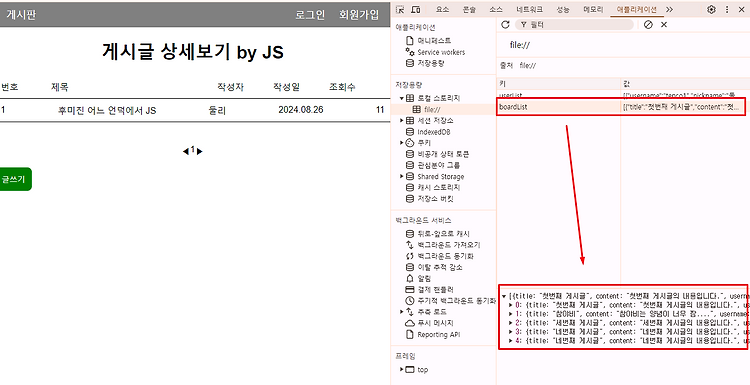Click the 키 column header
Image resolution: width=750 pixels, height=385 pixels.
tap(559, 83)
